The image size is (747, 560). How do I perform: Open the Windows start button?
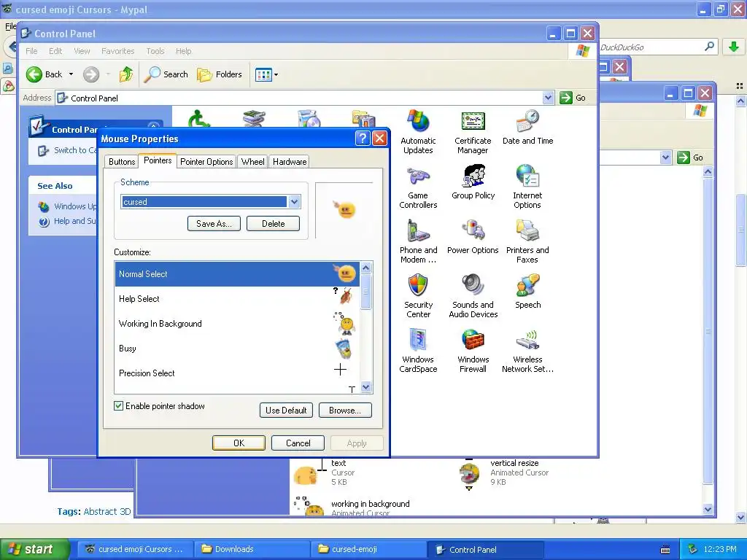(35, 549)
